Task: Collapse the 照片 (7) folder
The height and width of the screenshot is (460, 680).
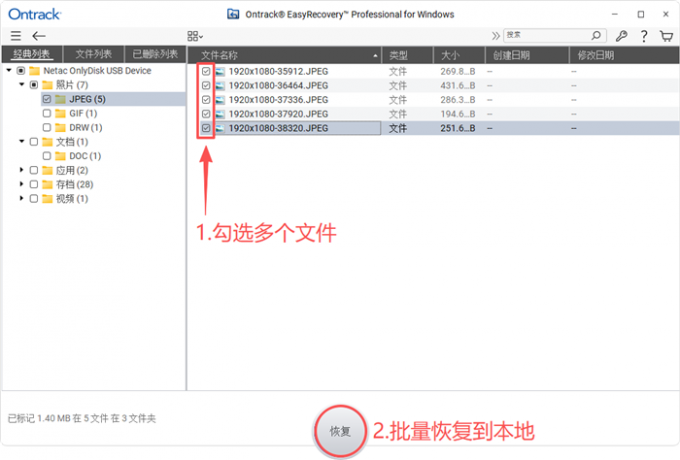Action: point(22,85)
